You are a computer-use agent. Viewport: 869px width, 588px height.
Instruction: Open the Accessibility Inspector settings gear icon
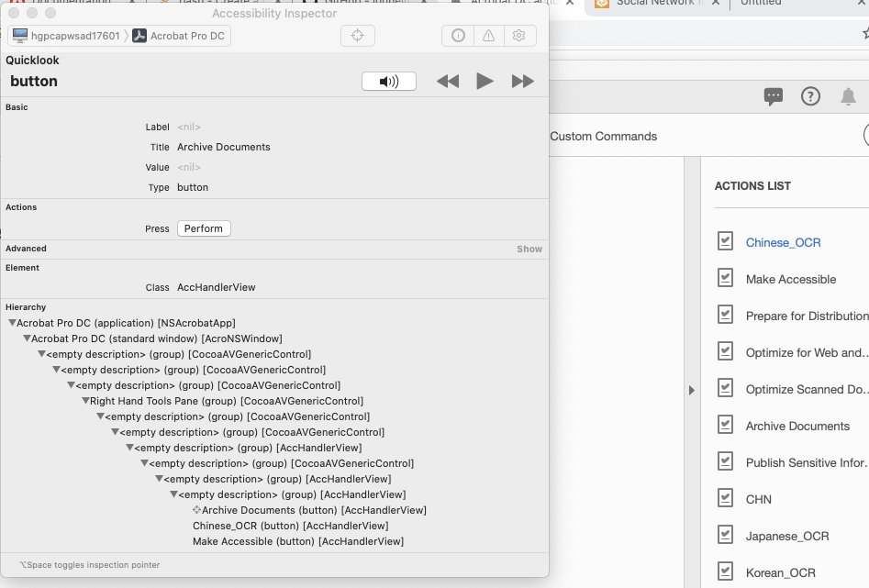518,36
